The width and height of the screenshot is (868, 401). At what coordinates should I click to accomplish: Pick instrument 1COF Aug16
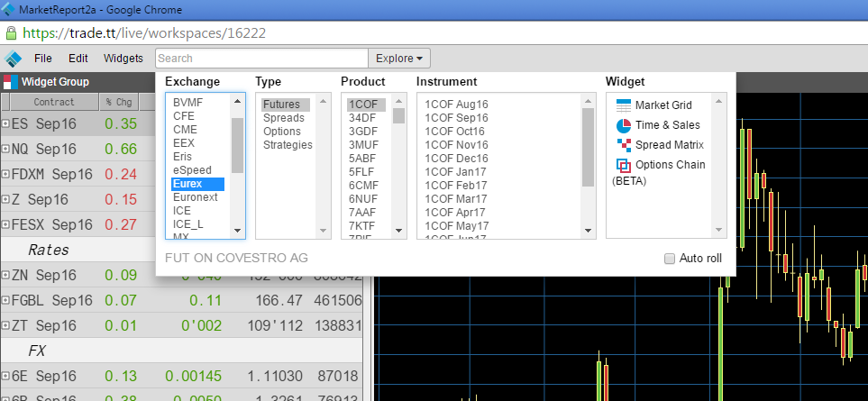click(456, 104)
